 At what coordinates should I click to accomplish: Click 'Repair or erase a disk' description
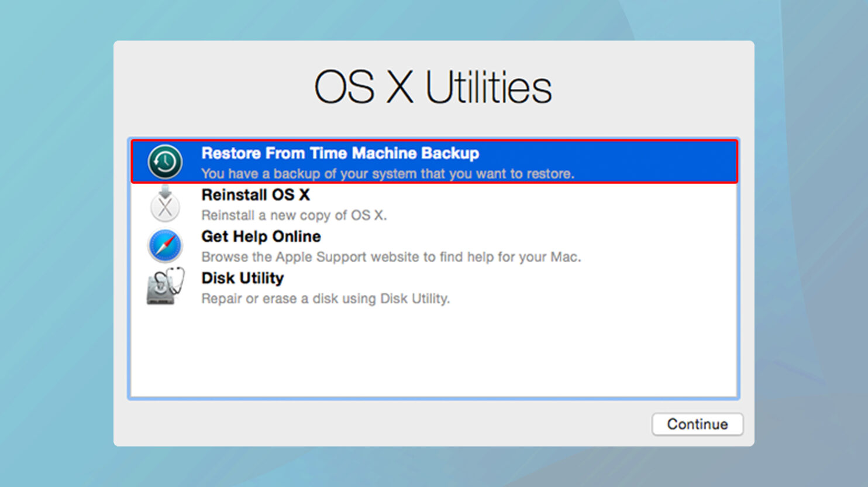click(x=325, y=299)
